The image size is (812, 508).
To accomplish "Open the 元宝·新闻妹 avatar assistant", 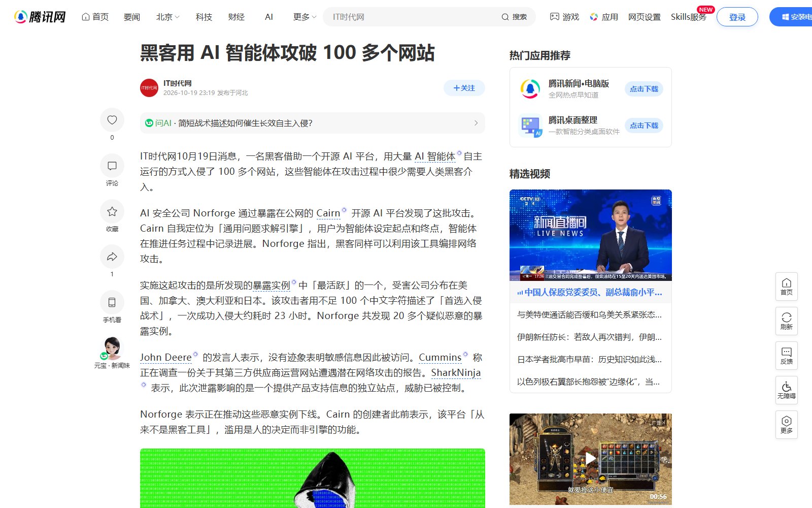I will tap(112, 348).
